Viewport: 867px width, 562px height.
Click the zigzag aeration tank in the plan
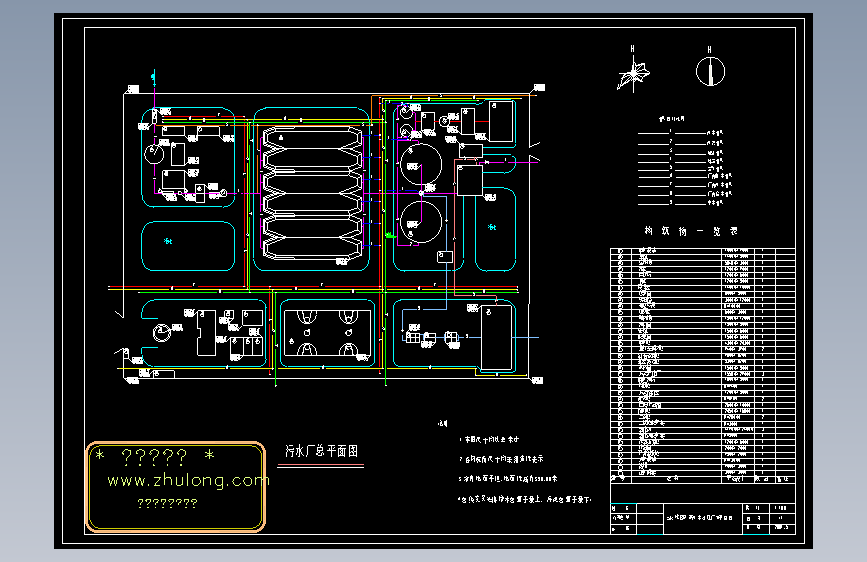pos(312,193)
